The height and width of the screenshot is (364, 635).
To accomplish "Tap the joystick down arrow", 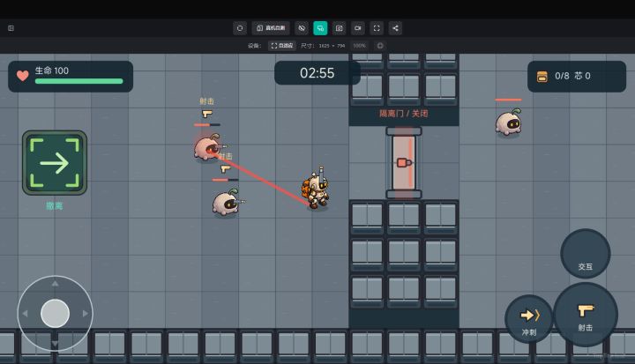I will pyautogui.click(x=55, y=344).
